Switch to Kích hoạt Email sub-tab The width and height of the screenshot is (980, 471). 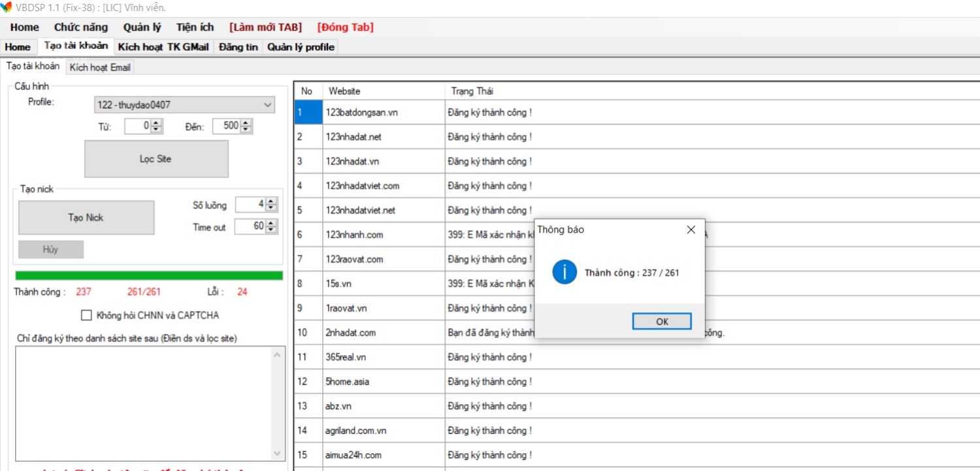(100, 67)
